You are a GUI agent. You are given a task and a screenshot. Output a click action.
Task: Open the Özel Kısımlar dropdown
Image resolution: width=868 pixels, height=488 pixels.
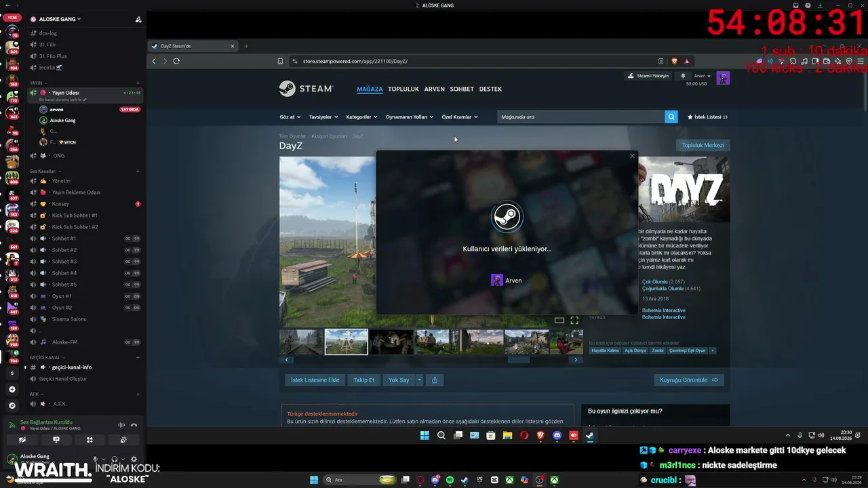coord(460,117)
